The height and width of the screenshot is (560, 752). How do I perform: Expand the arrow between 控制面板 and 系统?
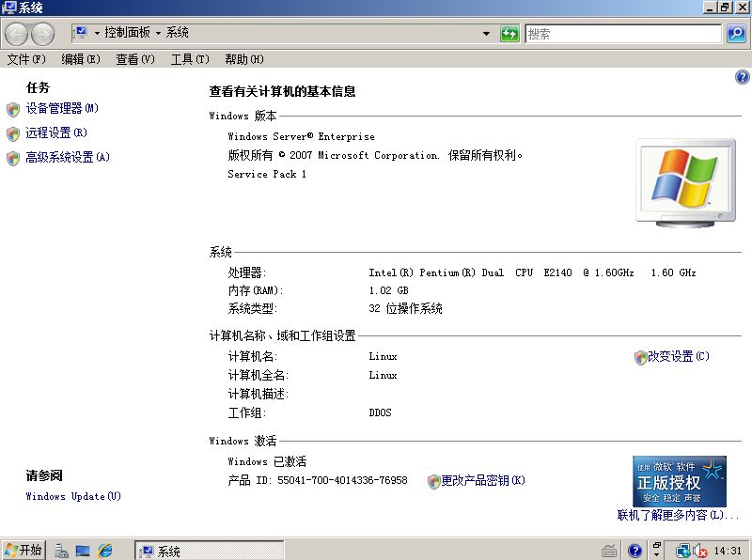[x=158, y=33]
